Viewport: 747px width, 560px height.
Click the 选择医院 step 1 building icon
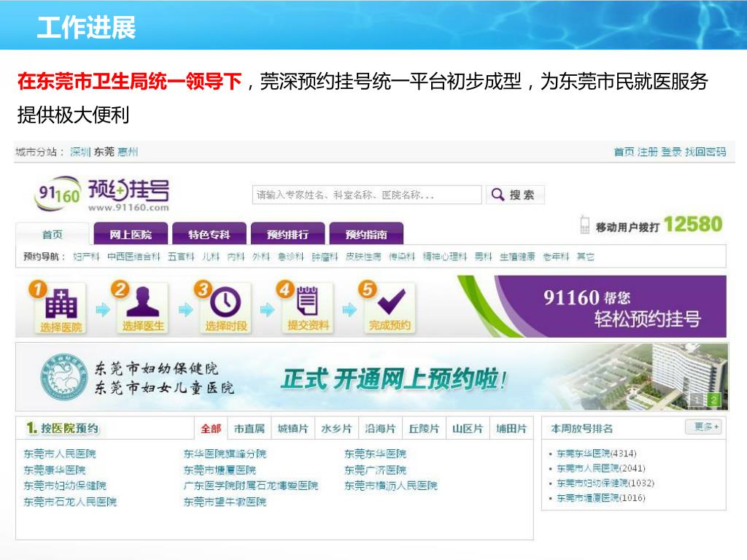coord(61,303)
